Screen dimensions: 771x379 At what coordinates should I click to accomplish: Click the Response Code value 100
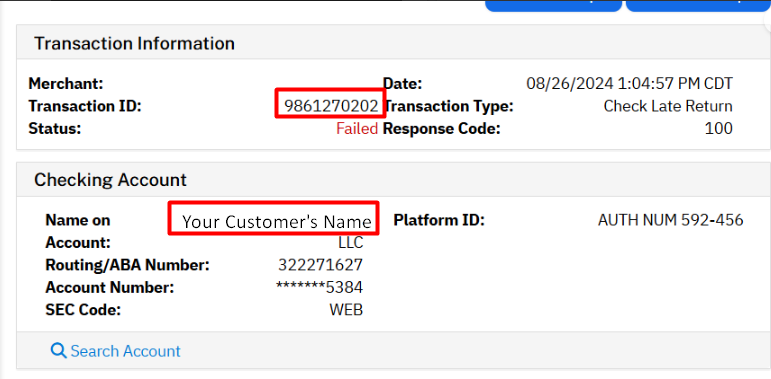(718, 129)
